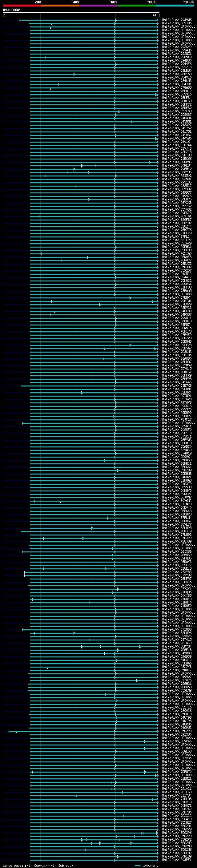
Task: Click the orange ~40% identity color bar
Action: 60,6
